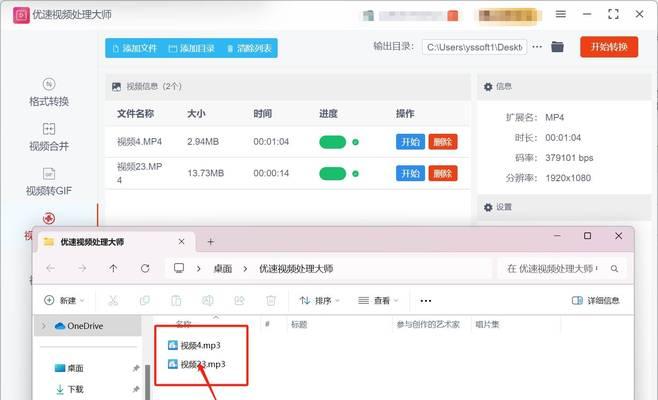Screen dimensions: 658x400
Task: Click the This PC monitor icon in address bar
Action: click(x=179, y=268)
